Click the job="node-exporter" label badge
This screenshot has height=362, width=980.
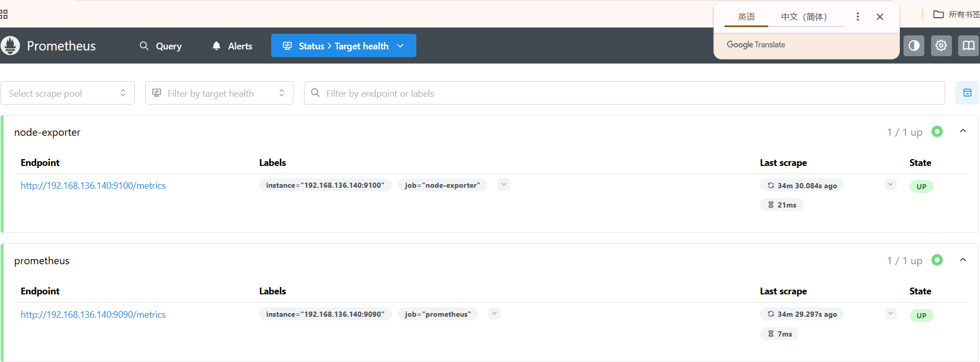click(442, 185)
